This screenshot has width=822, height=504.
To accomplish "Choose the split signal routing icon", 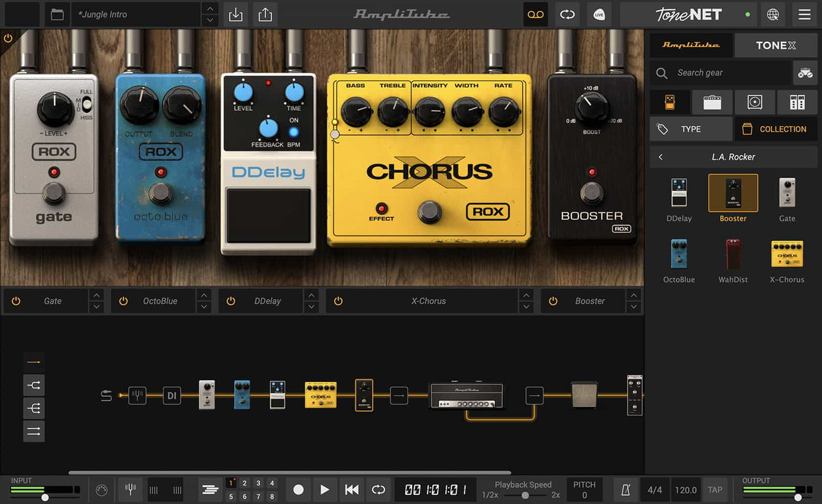I will (34, 385).
